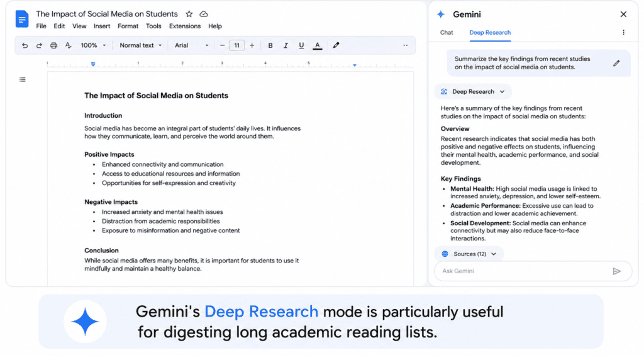Check cloud save status icon

coord(204,14)
